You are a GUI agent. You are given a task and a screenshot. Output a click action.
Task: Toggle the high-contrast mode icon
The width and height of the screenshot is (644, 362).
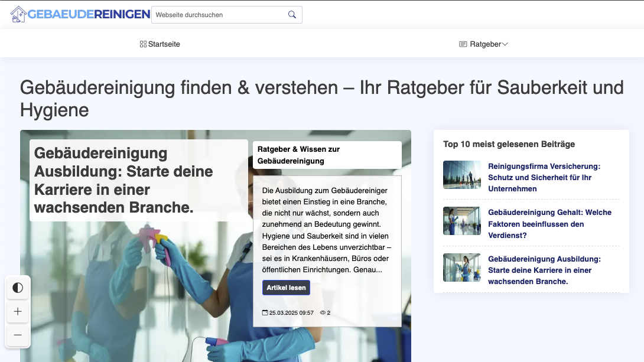click(18, 288)
